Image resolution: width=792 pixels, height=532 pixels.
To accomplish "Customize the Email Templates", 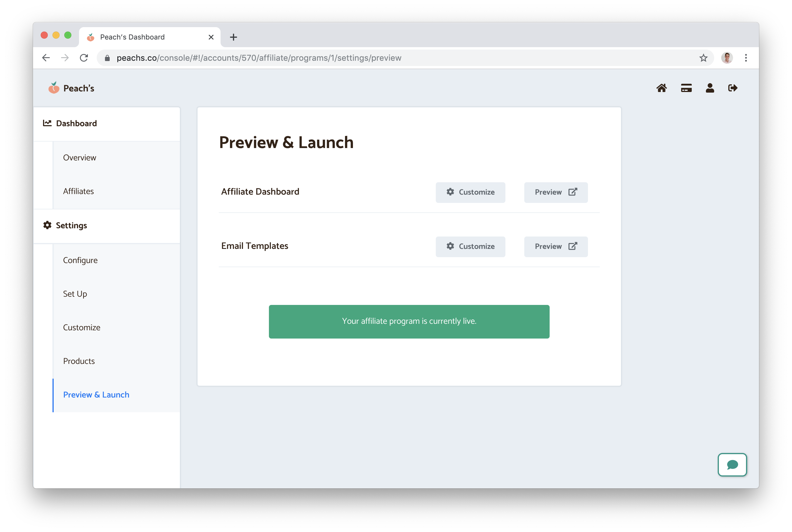I will point(470,247).
